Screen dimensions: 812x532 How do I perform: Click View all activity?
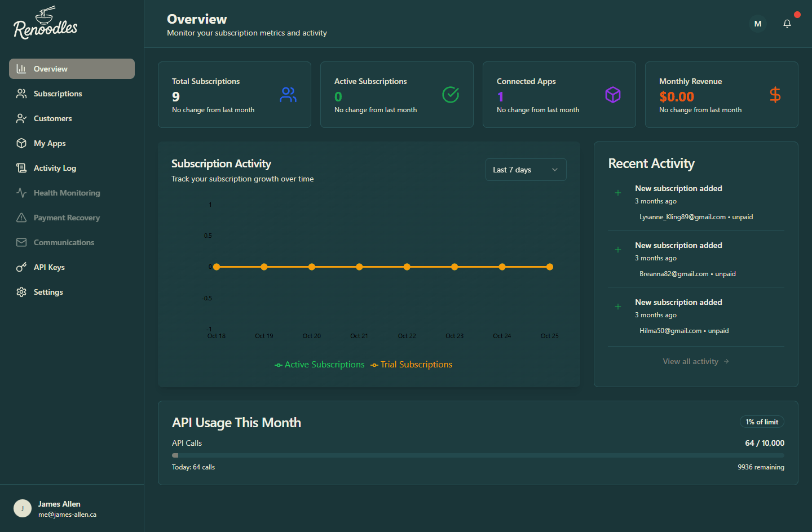click(696, 361)
